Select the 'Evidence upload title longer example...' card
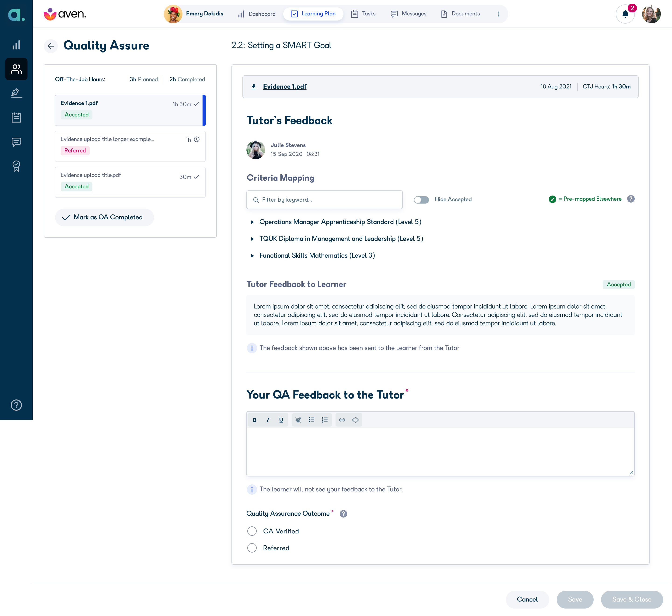The image size is (672, 616). tap(130, 146)
